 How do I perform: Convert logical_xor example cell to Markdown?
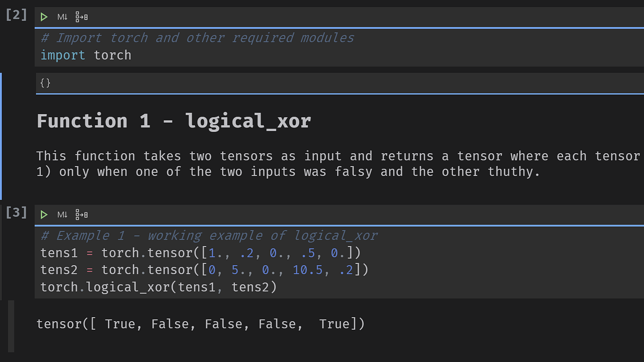click(63, 215)
